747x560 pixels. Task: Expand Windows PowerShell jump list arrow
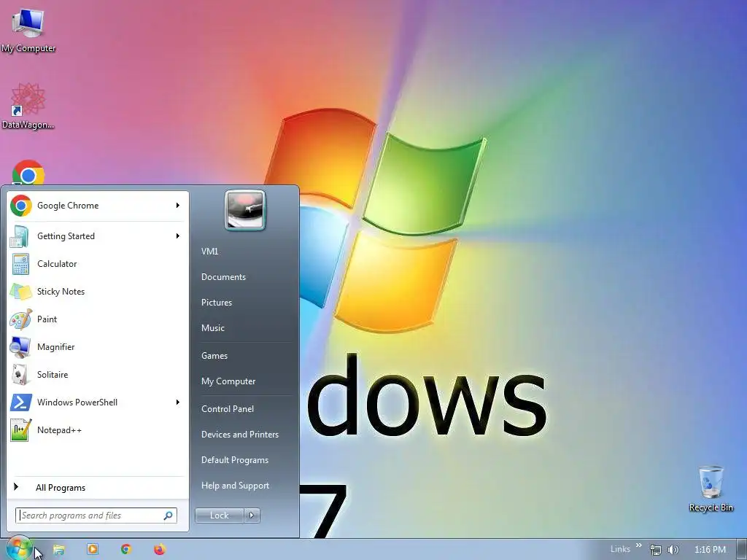[178, 402]
